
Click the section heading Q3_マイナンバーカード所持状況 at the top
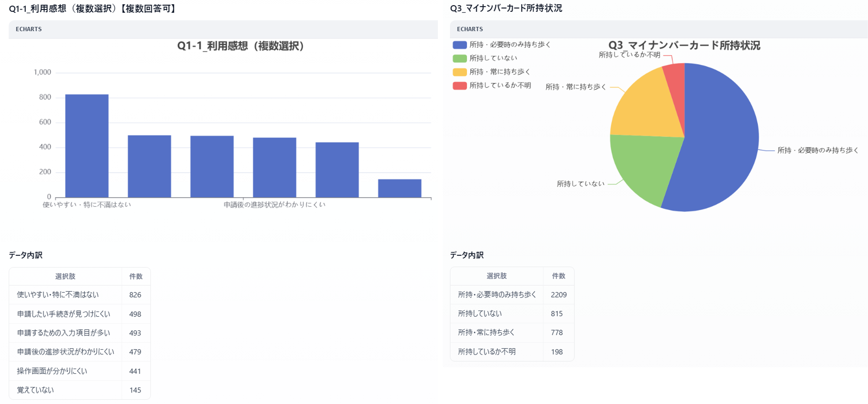(506, 8)
